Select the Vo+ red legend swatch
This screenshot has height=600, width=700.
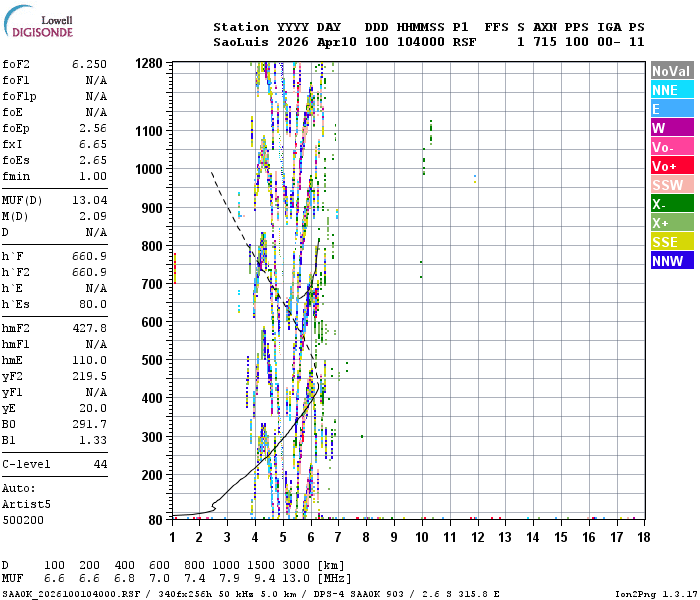(672, 166)
